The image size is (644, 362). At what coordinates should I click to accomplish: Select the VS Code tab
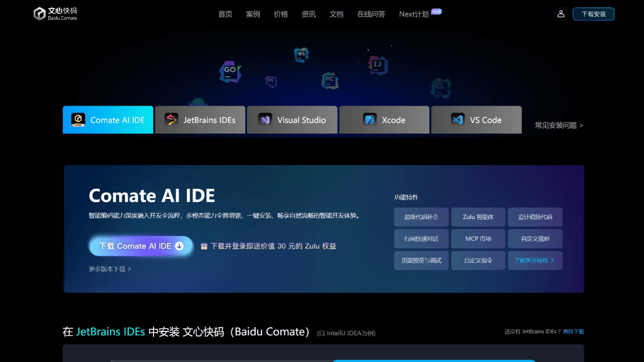click(477, 120)
